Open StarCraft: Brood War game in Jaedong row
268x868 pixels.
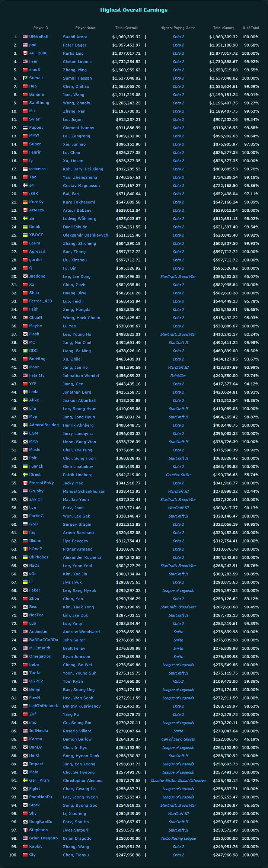[178, 276]
